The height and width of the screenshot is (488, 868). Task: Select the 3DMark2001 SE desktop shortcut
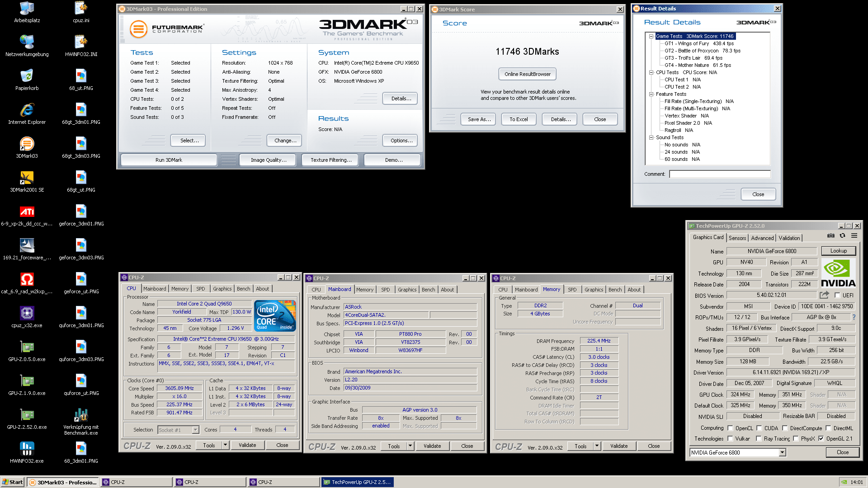27,181
